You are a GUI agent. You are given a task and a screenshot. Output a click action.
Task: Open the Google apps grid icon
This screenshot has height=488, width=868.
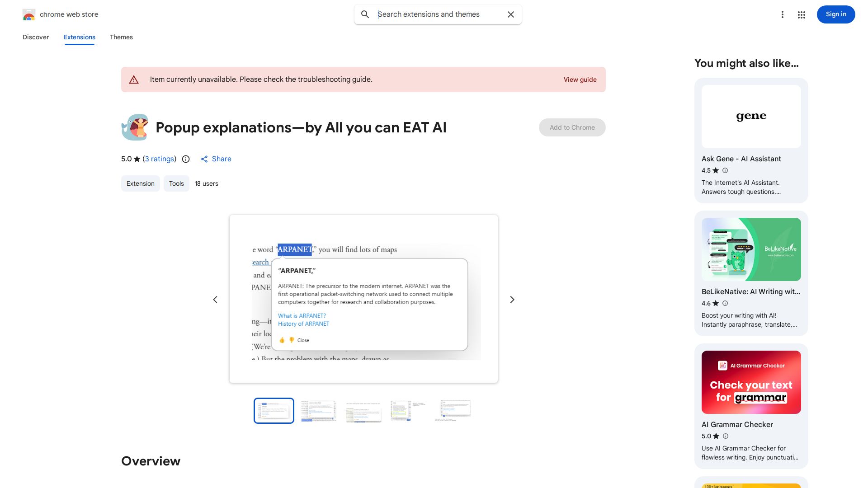pos(802,15)
